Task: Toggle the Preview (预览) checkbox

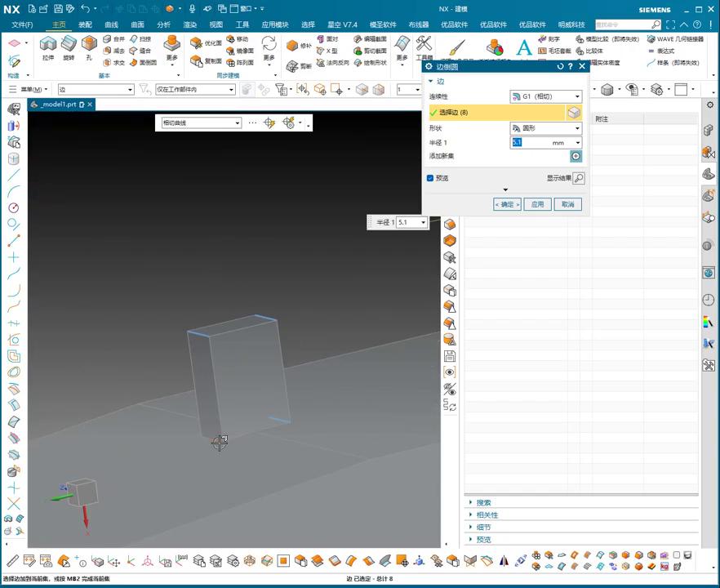Action: pos(430,178)
